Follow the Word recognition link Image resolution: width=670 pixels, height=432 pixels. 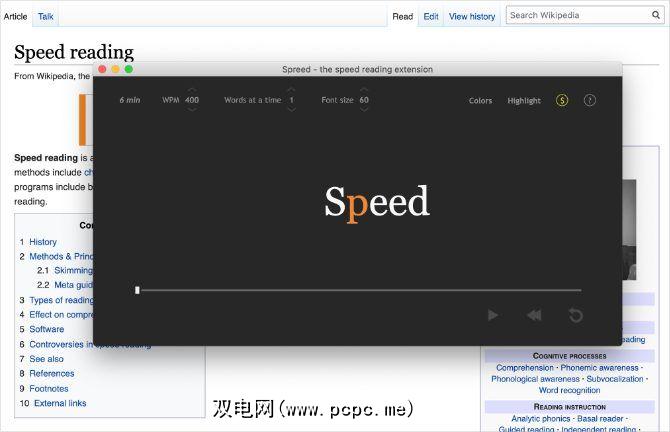tap(570, 390)
